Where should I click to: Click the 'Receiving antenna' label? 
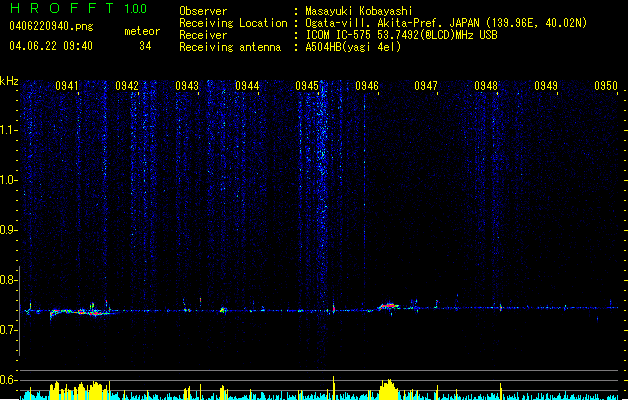[x=230, y=47]
